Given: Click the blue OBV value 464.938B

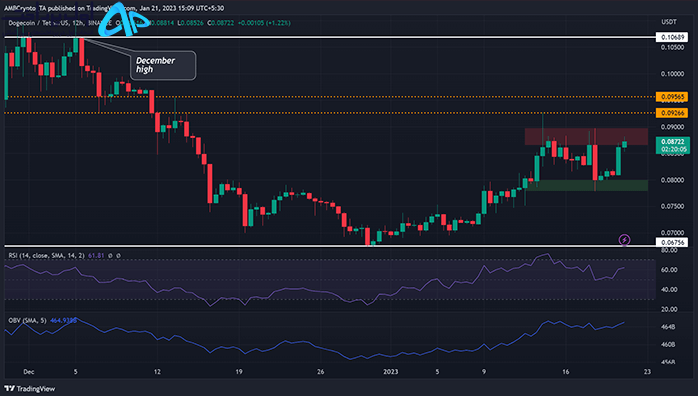Looking at the screenshot, I should [x=63, y=320].
